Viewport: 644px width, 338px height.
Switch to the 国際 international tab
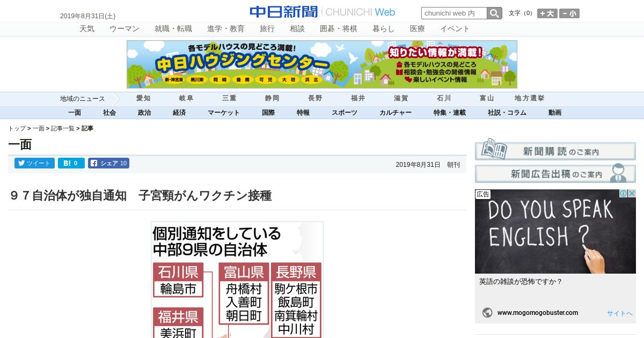click(268, 113)
